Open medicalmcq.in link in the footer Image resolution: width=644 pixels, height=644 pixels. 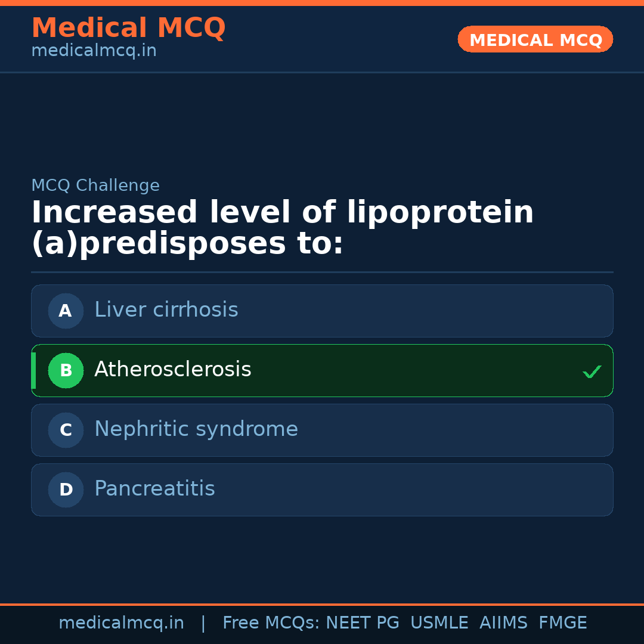(121, 623)
